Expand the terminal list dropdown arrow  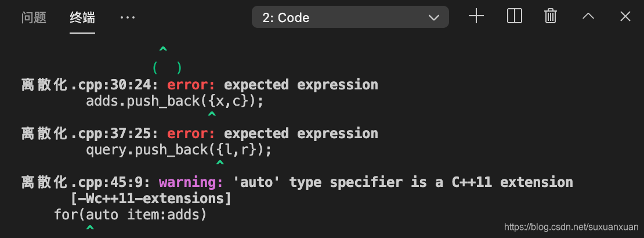(x=434, y=17)
